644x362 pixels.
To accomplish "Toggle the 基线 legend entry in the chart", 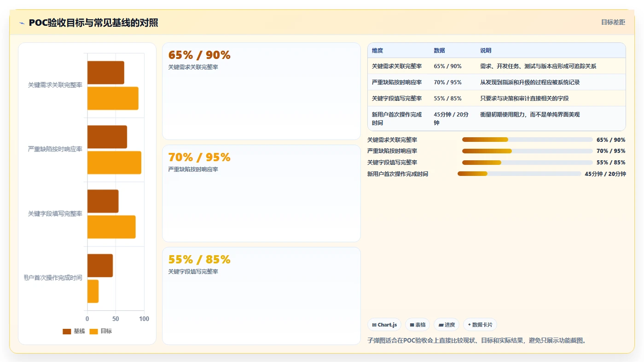I will (74, 331).
